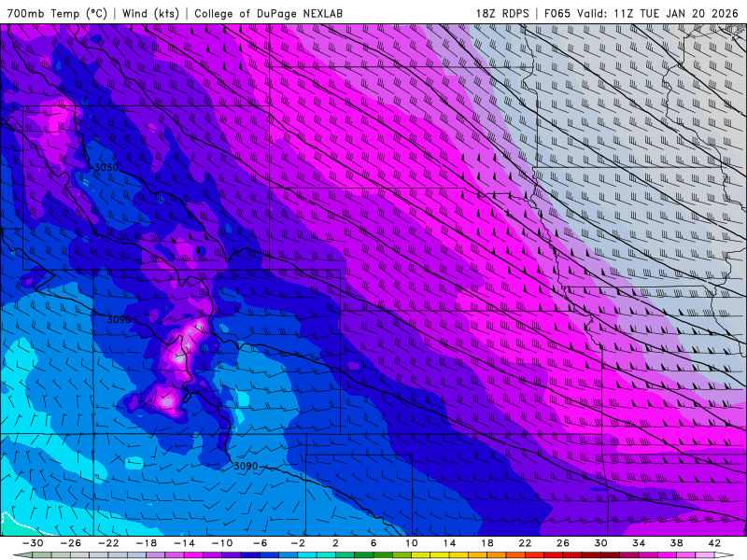Click the '38' colorbar scale label
The image size is (747, 560).
tap(676, 543)
